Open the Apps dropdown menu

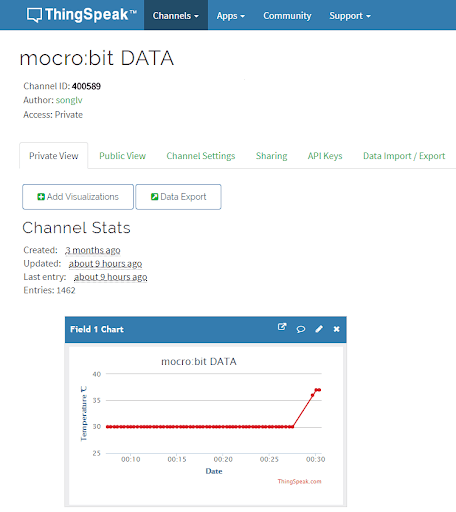click(x=231, y=16)
